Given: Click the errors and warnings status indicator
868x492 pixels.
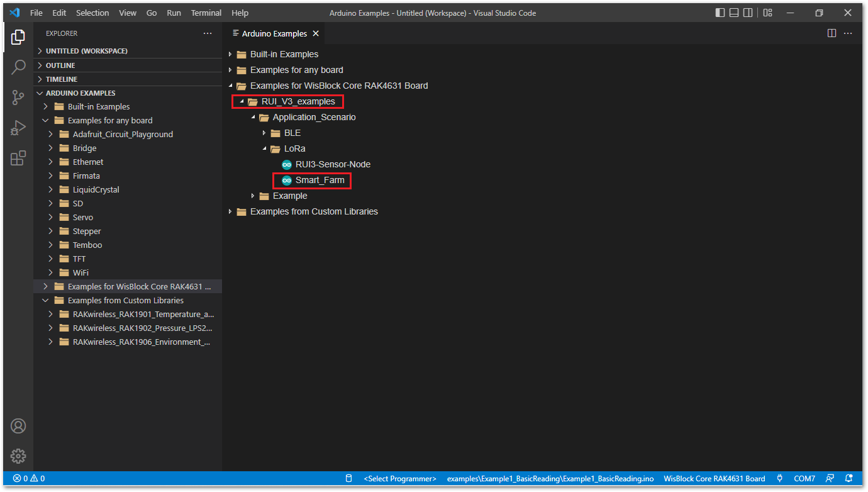Looking at the screenshot, I should click(x=29, y=479).
